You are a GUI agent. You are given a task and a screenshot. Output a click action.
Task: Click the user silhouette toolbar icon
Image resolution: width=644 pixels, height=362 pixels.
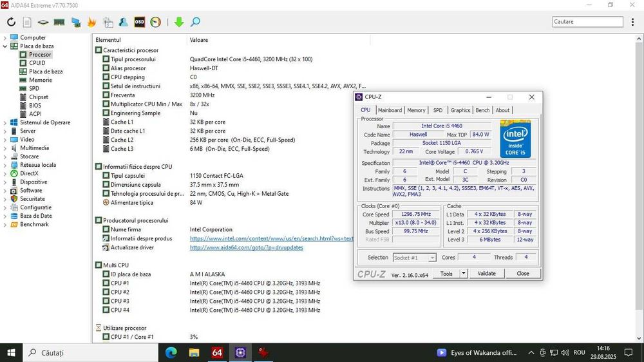(123, 22)
